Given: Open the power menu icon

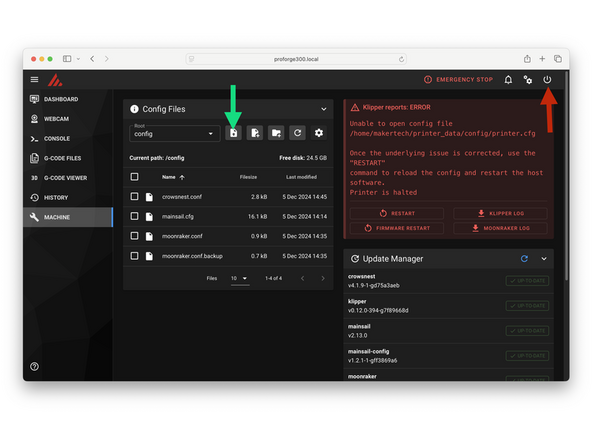Looking at the screenshot, I should point(547,80).
